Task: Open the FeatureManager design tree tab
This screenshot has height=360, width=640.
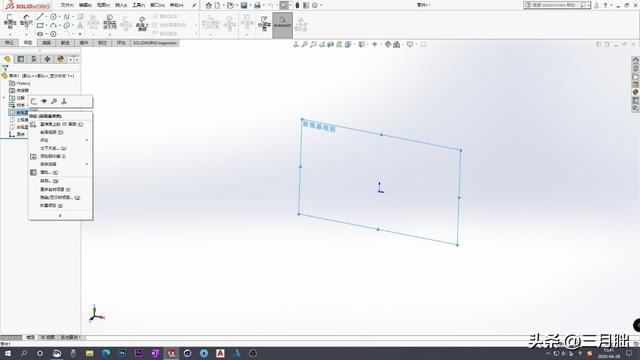Action: point(7,59)
